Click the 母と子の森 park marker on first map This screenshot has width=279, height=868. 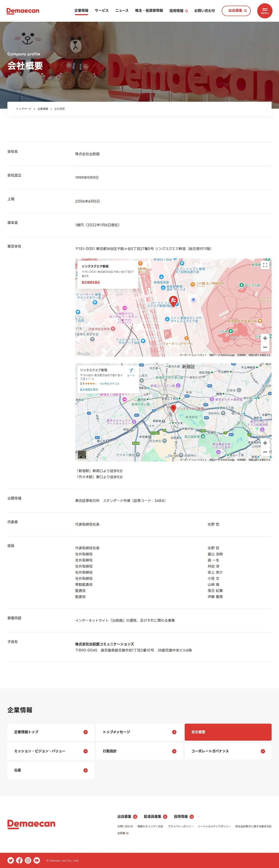point(241,285)
